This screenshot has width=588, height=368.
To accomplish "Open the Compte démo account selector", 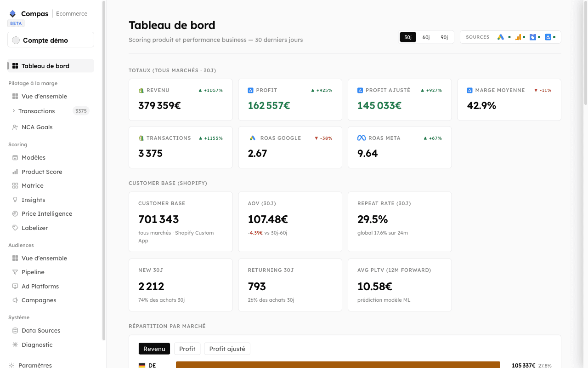I will [51, 40].
